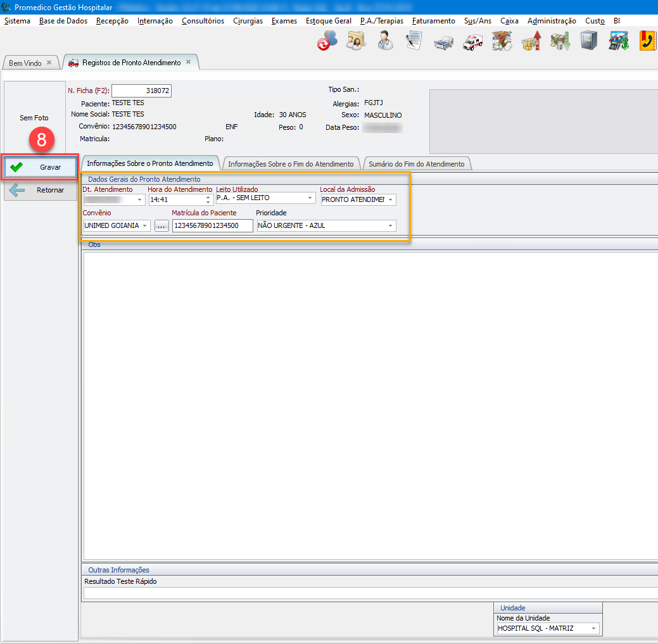Switch to Sumário do Fim do Atendimento tab

coord(417,164)
